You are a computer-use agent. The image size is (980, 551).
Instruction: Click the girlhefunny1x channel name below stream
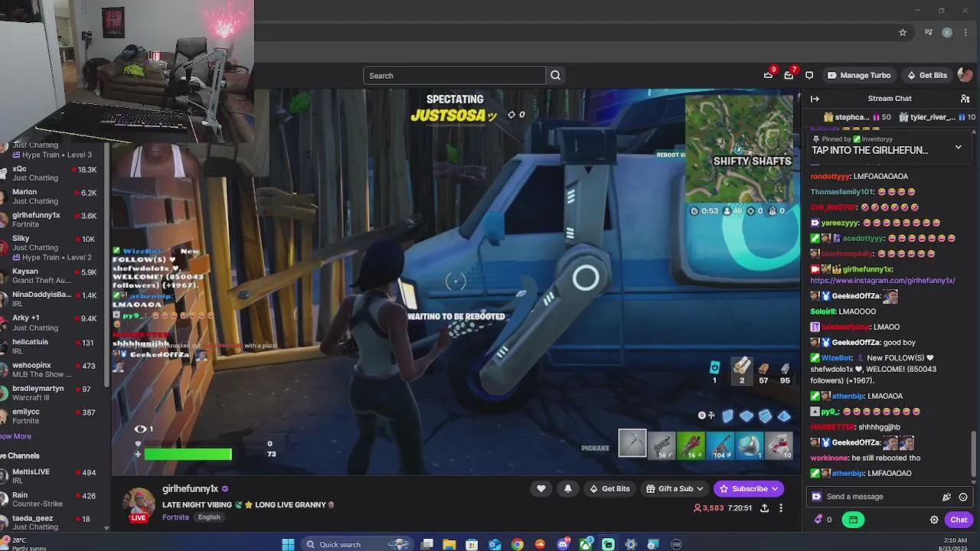(190, 488)
